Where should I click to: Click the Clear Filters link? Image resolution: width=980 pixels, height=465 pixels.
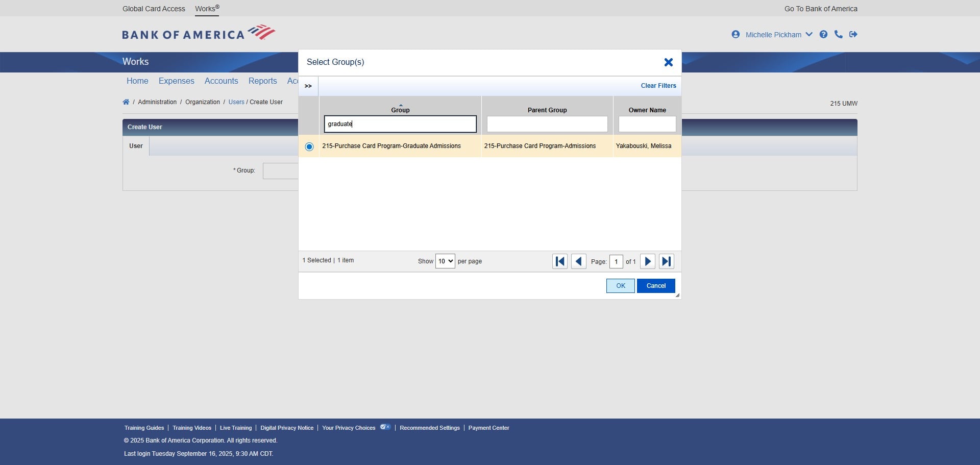658,86
